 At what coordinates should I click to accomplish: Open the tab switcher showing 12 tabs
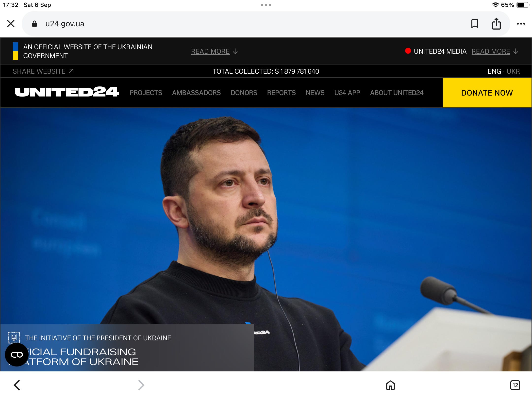tap(515, 385)
